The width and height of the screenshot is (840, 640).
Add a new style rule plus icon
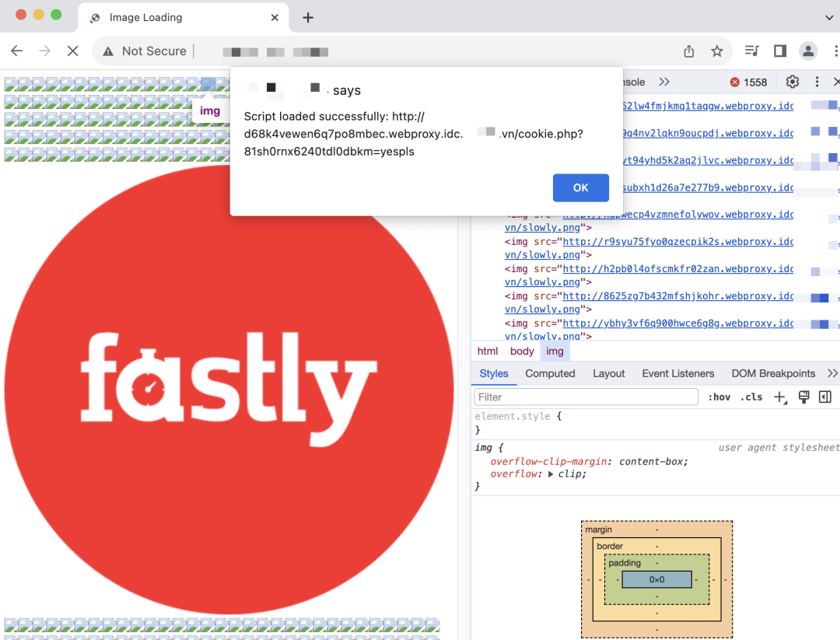pyautogui.click(x=780, y=397)
